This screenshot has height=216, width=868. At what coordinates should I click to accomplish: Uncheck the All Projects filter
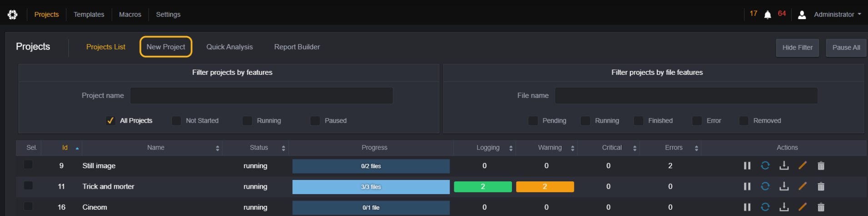pos(110,120)
